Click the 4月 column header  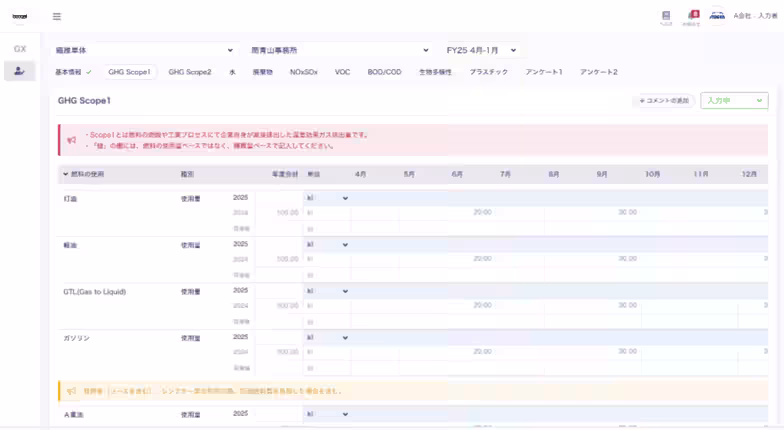360,174
